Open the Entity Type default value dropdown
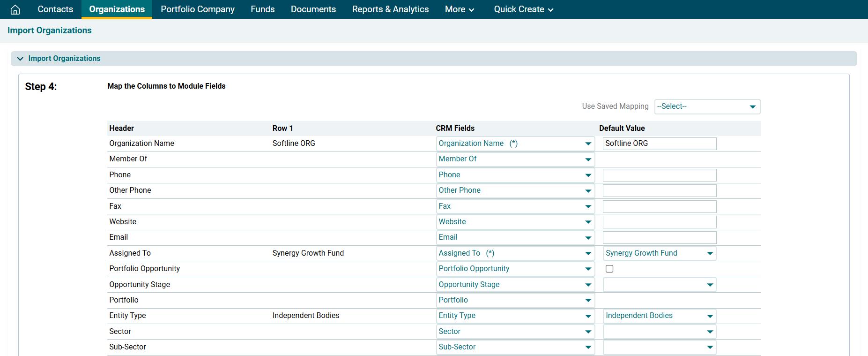 pyautogui.click(x=659, y=316)
